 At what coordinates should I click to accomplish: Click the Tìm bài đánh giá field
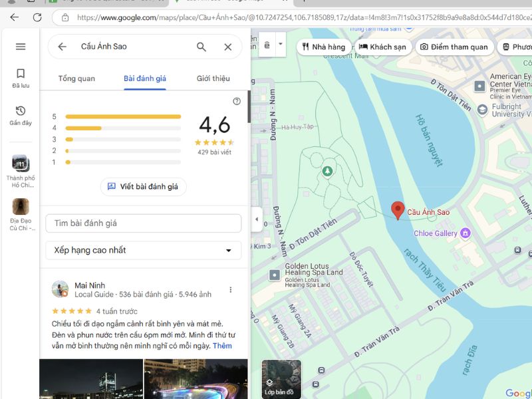(x=144, y=223)
